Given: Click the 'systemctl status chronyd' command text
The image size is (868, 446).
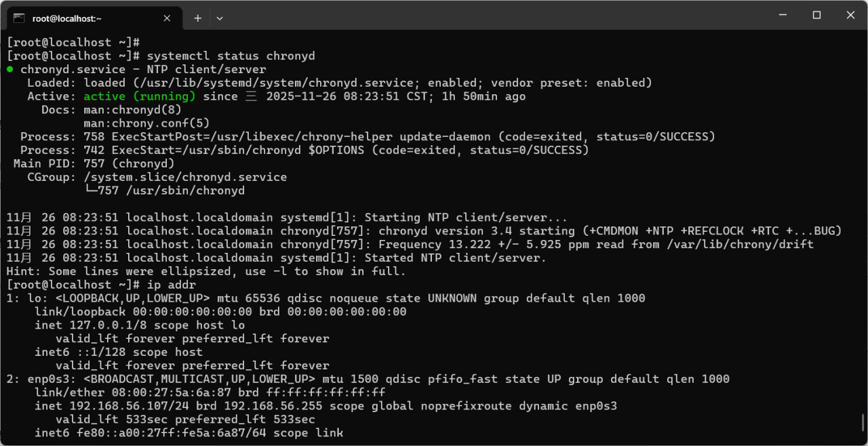Looking at the screenshot, I should tap(231, 56).
